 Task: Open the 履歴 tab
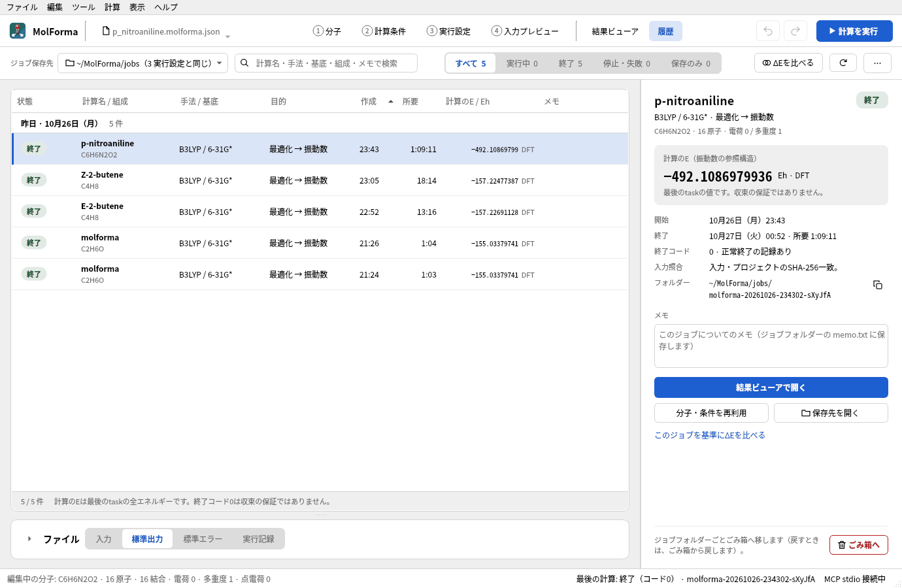click(665, 31)
